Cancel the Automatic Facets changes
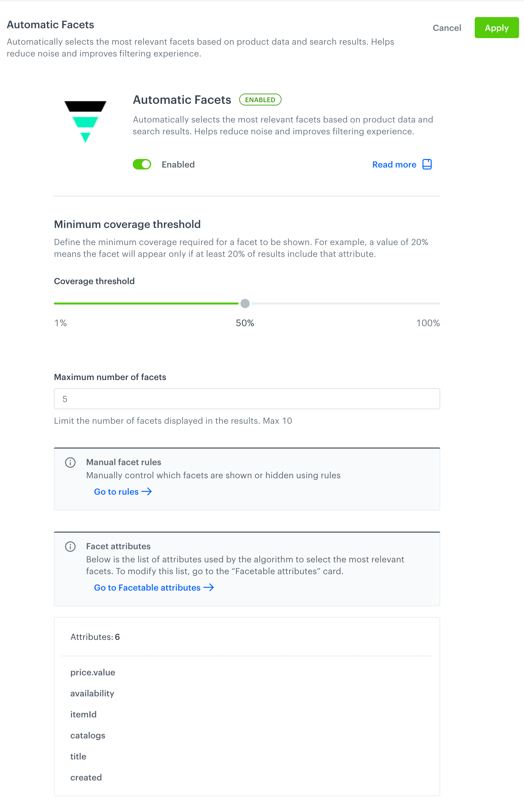Screen dimensions: 524x812 coord(447,28)
